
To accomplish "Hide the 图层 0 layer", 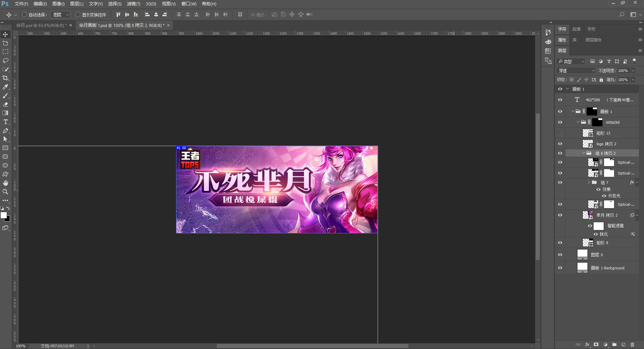I will (560, 255).
